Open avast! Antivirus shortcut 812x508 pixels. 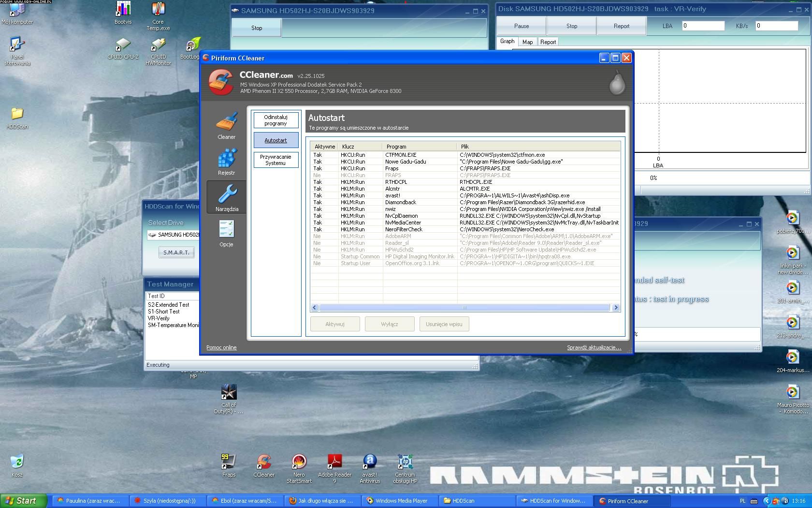[x=370, y=469]
